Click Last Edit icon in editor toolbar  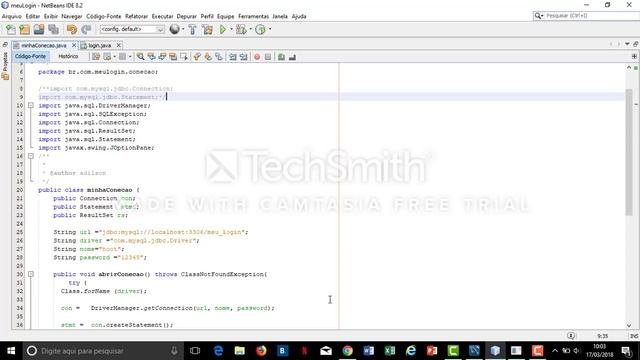96,57
